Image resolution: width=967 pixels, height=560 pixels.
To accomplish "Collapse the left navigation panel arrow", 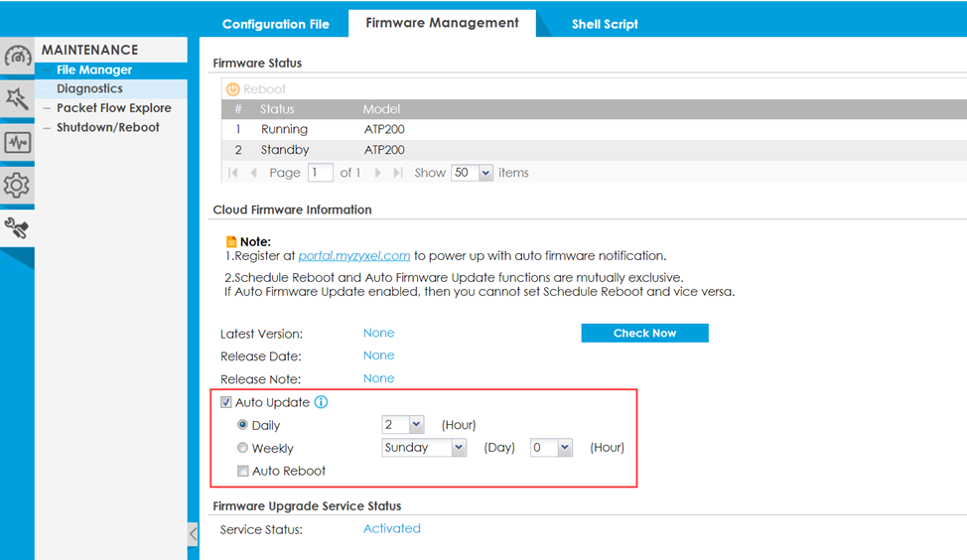I will point(193,533).
